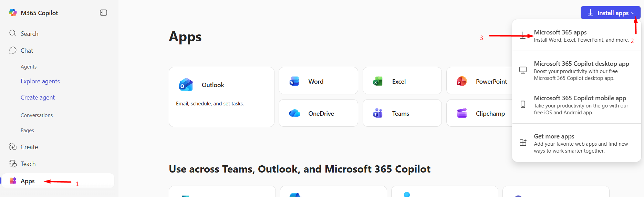Open the Word app icon
The image size is (644, 197).
[x=294, y=81]
